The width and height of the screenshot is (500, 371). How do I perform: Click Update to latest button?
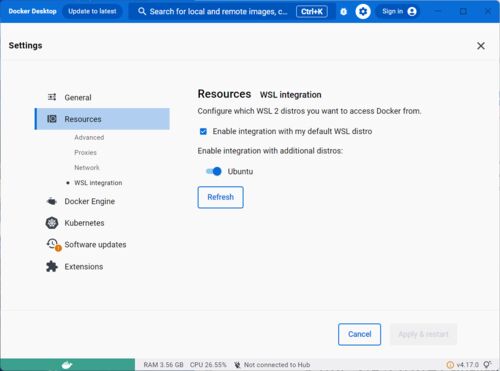click(92, 11)
